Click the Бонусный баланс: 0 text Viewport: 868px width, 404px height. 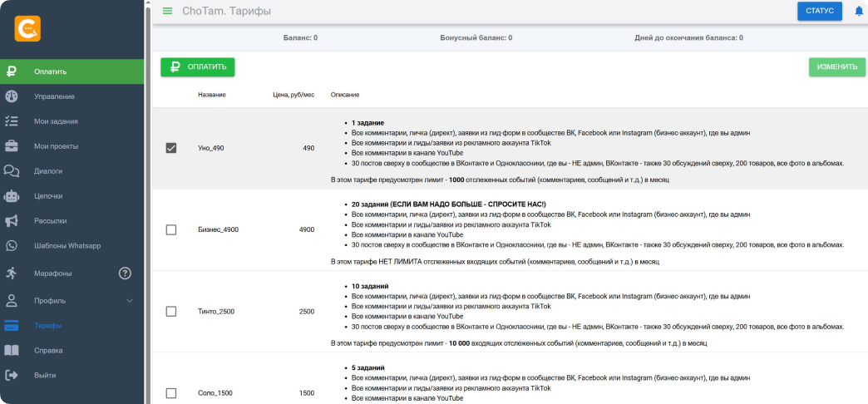pyautogui.click(x=476, y=38)
